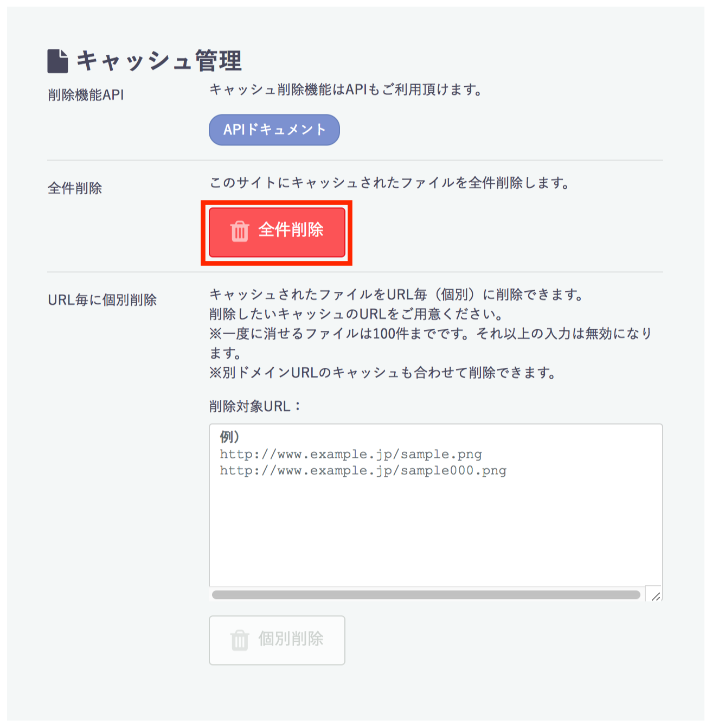This screenshot has width=712, height=728.
Task: Click the document icon beside キャッシュ管理 heading
Action: click(x=57, y=61)
